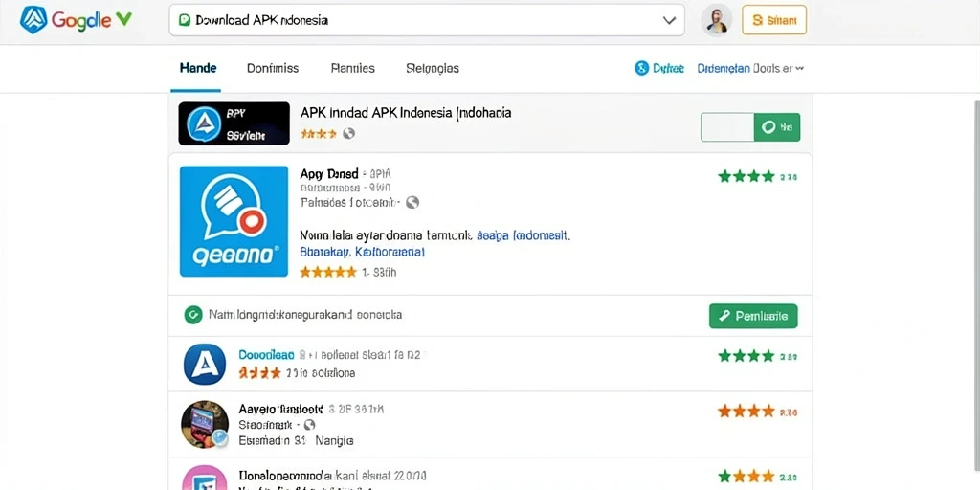The height and width of the screenshot is (490, 980).
Task: Open the pink app icon in the last row
Action: pyautogui.click(x=205, y=478)
